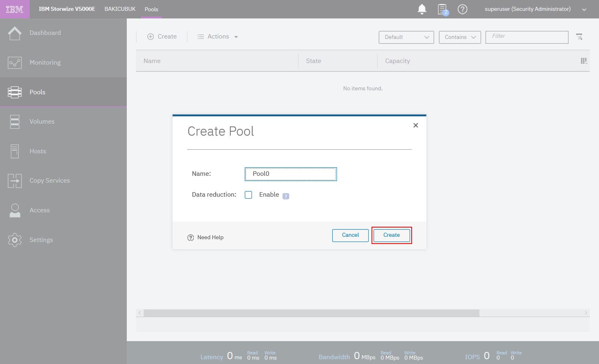Click the scrollbar left arrow

tap(140, 313)
